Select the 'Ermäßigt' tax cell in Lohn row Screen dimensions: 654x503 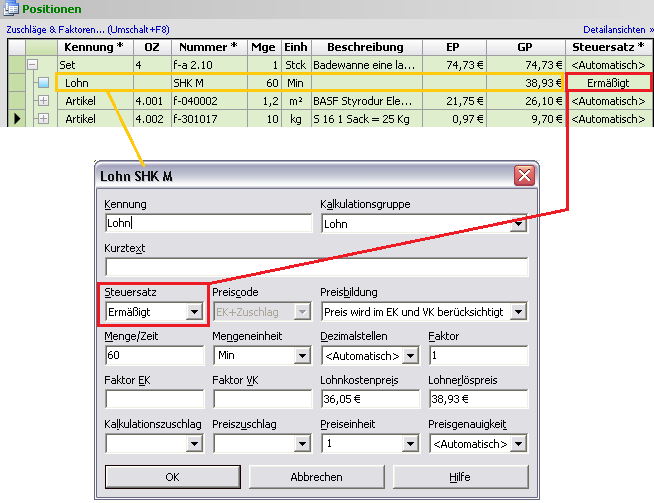(608, 83)
